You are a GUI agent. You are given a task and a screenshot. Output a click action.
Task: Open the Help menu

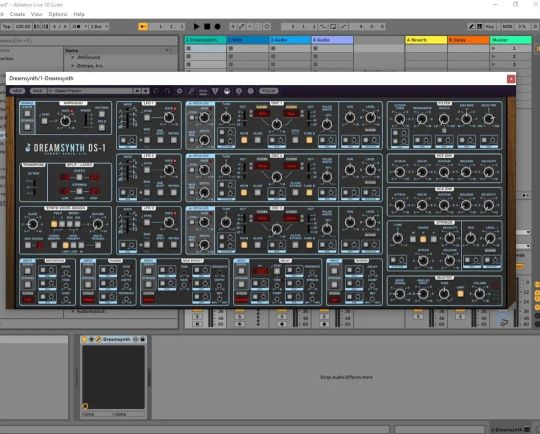point(79,14)
